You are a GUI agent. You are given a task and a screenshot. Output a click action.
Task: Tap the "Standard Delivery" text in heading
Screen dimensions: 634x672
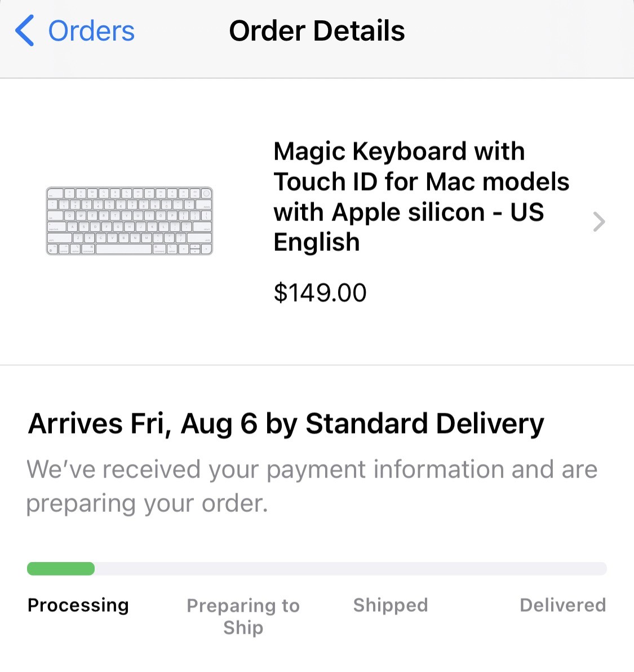425,423
